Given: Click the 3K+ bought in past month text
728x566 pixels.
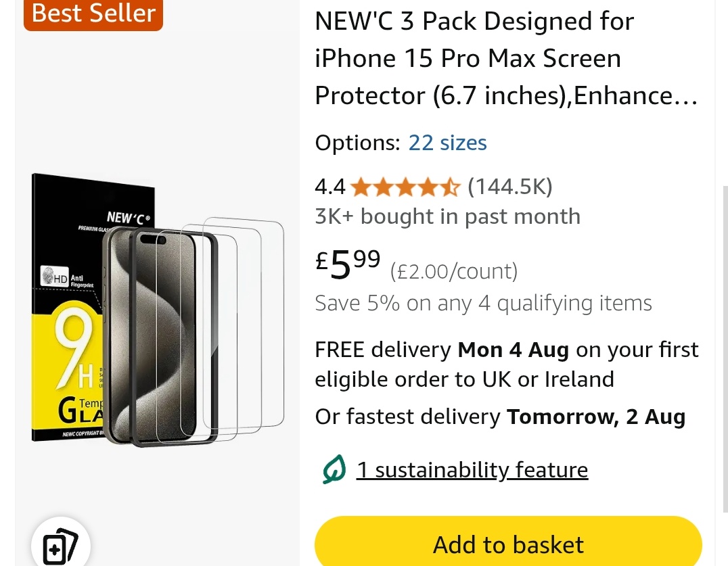Looking at the screenshot, I should pos(448,216).
